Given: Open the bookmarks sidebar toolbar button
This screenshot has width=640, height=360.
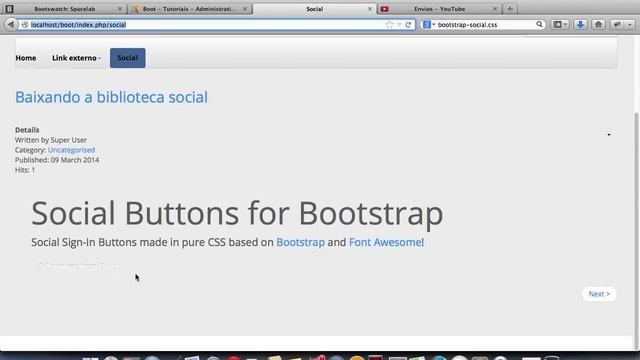Looking at the screenshot, I should (x=560, y=24).
